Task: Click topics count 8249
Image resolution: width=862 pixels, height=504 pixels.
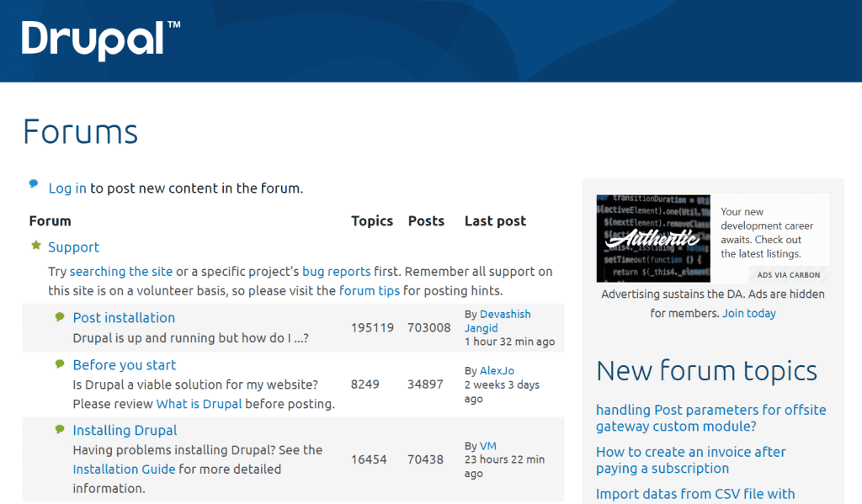Action: coord(365,385)
